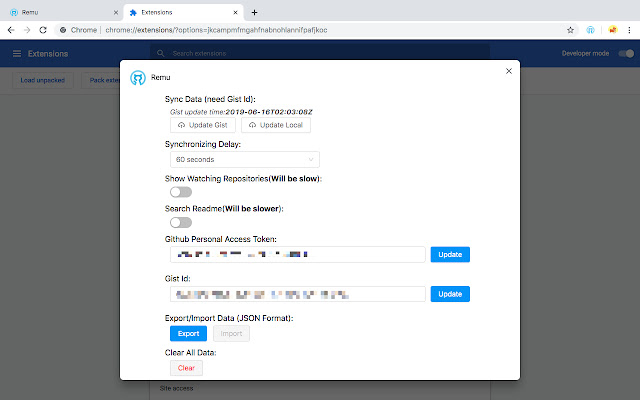
Task: Click the red extension icon in toolbar
Action: 613,30
